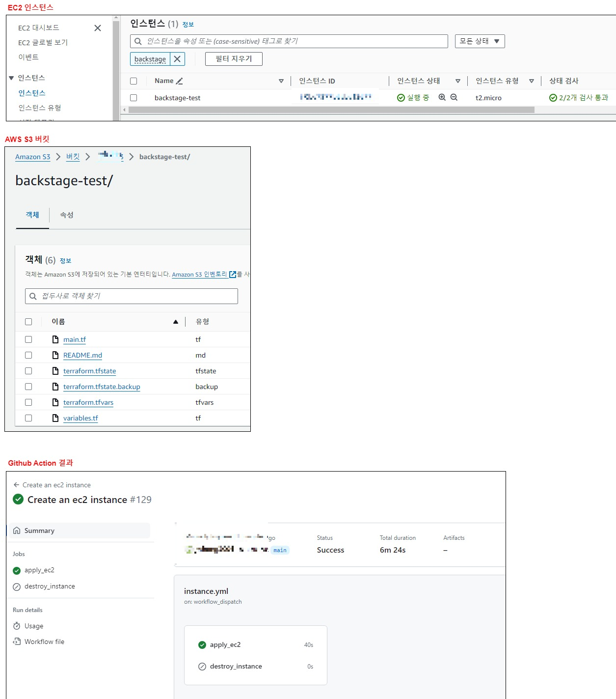Open 이벤트 in EC2 sidebar

(x=28, y=57)
